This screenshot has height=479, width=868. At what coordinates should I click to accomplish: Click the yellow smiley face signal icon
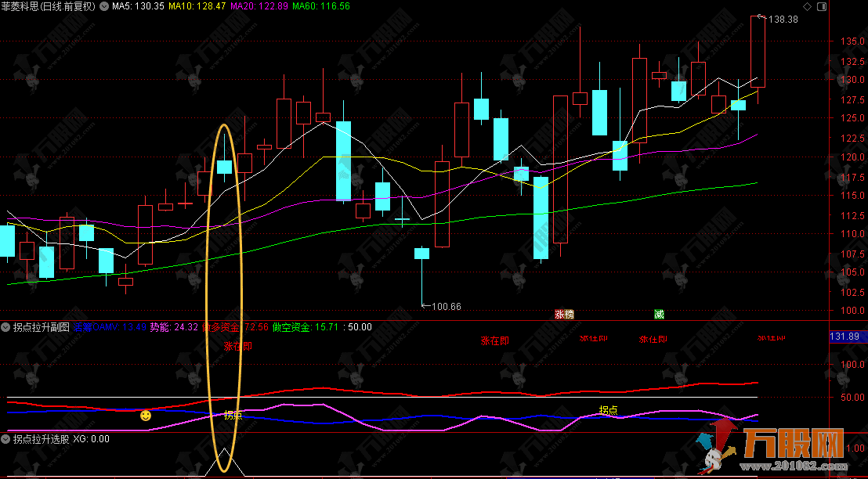(x=146, y=415)
